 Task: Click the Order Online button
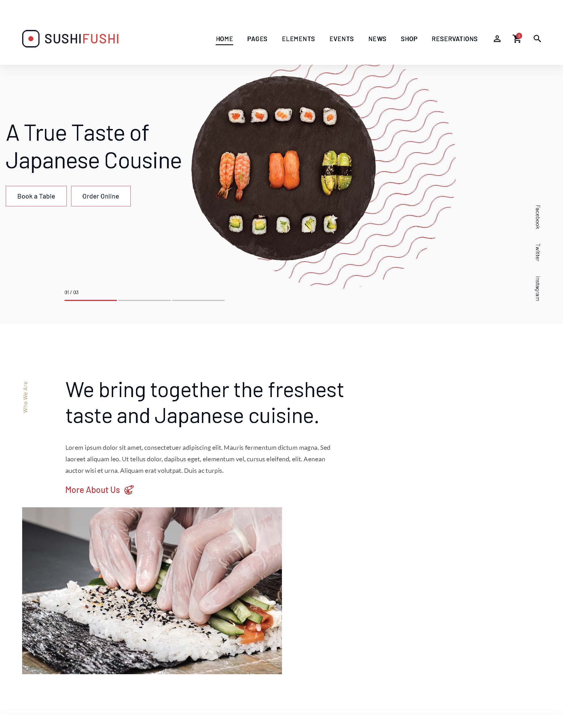tap(101, 196)
